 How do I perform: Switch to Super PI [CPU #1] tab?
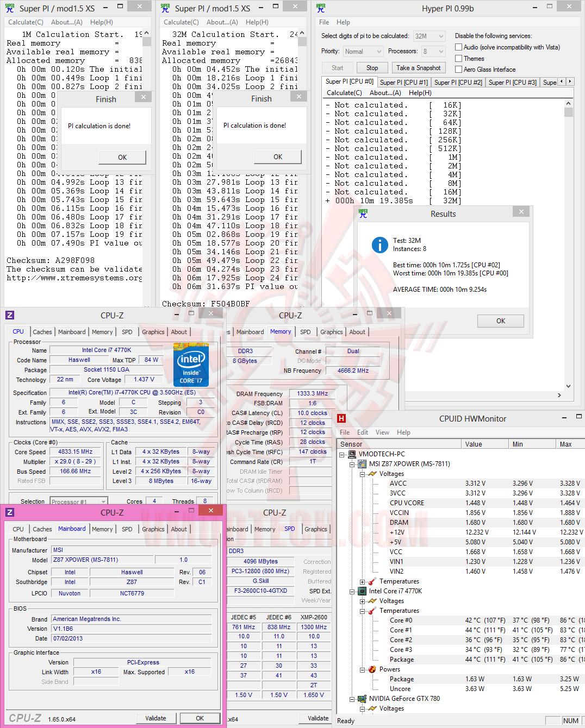coord(404,83)
